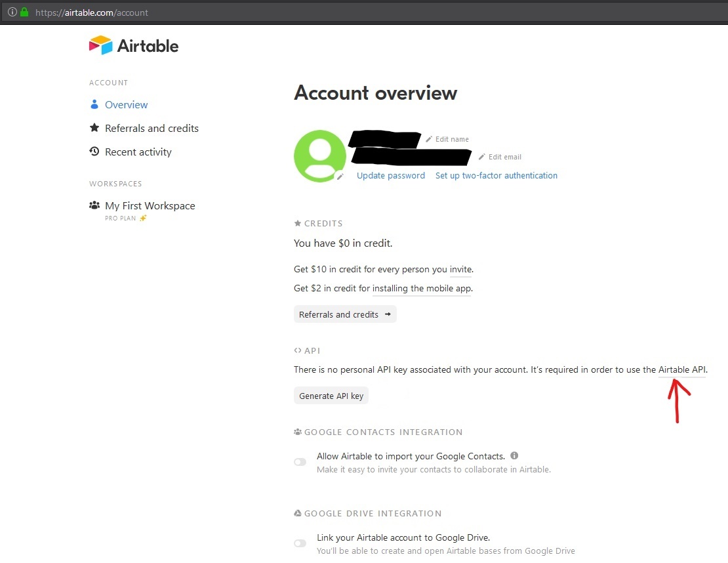Click the invite link under Credits

point(461,269)
